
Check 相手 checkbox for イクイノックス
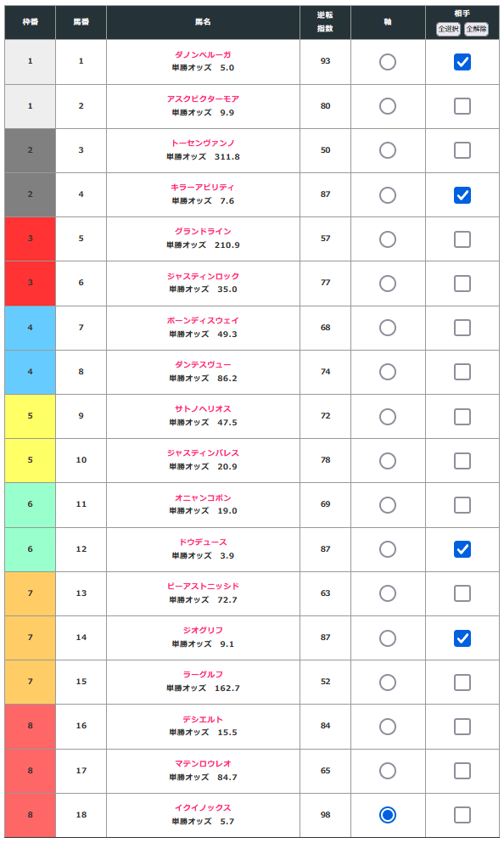pos(462,815)
